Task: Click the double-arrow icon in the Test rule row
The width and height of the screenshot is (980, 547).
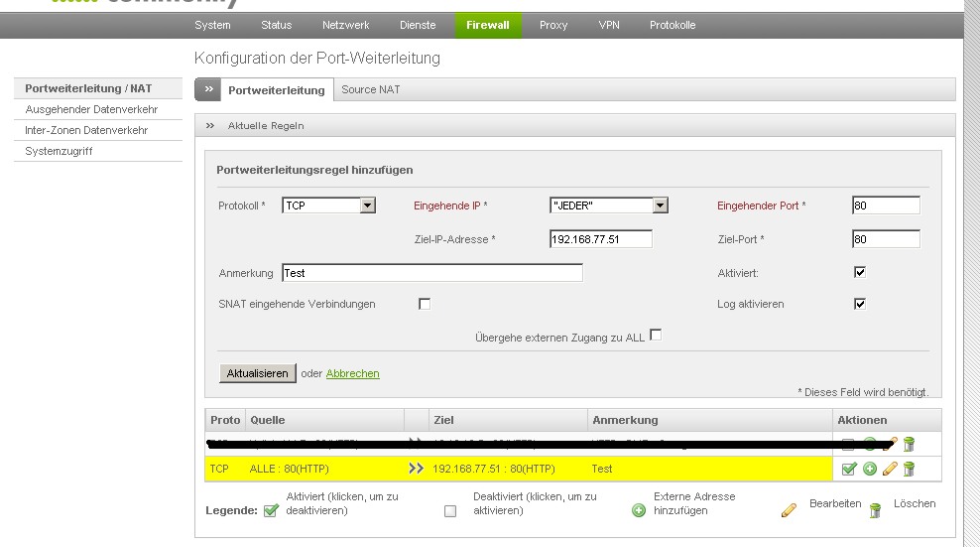Action: click(x=416, y=469)
